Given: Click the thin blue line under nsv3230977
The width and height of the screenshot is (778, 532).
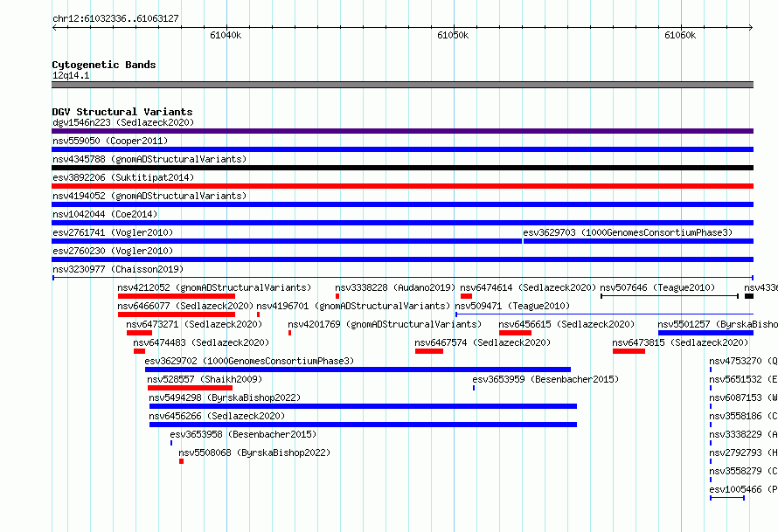Looking at the screenshot, I should [x=402, y=278].
